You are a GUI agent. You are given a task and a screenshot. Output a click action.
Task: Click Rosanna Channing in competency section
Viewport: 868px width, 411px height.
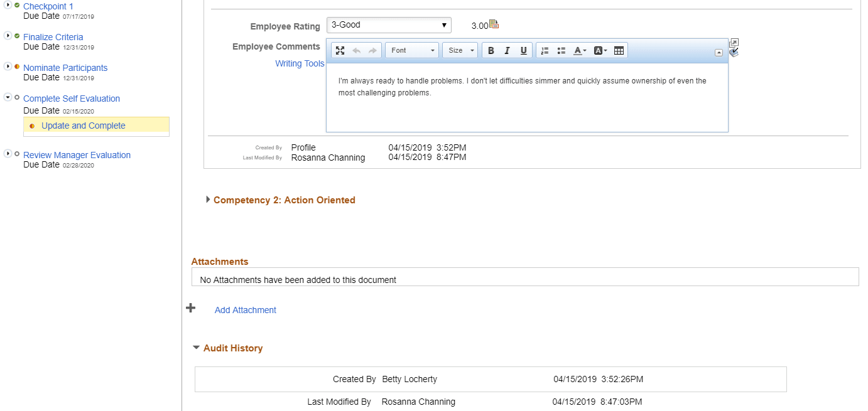(x=328, y=157)
